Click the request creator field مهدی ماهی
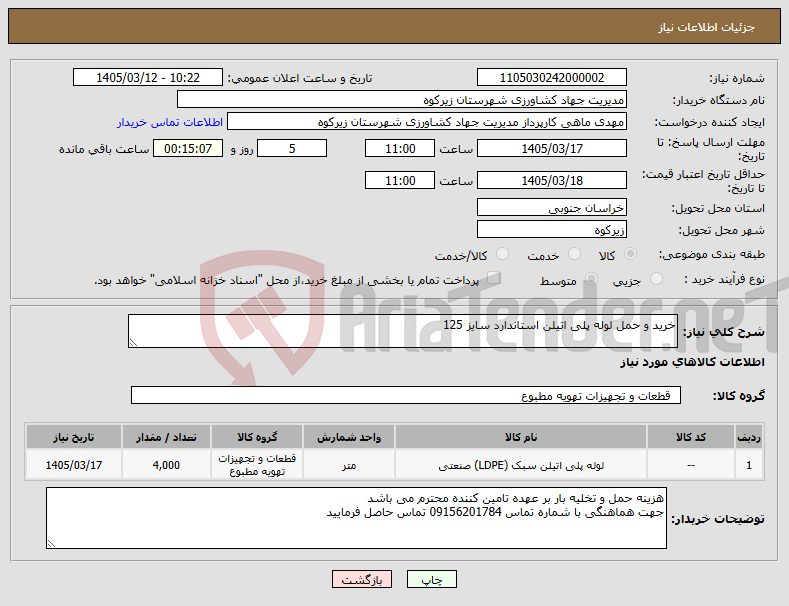The height and width of the screenshot is (606, 789). click(427, 122)
